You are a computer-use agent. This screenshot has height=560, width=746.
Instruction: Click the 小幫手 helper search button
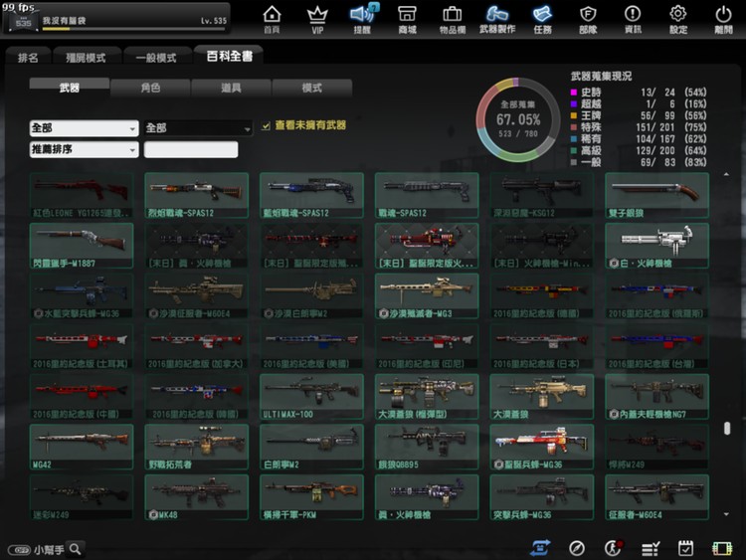click(75, 548)
